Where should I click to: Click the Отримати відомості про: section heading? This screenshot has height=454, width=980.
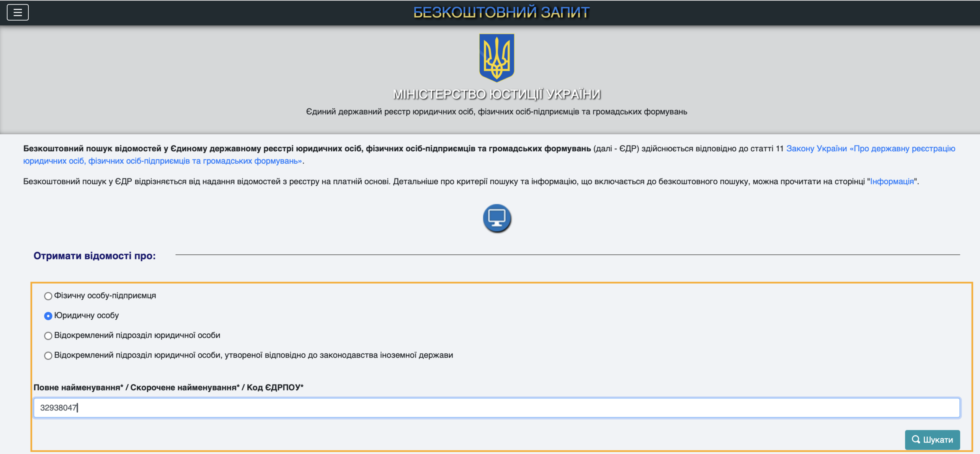coord(95,256)
